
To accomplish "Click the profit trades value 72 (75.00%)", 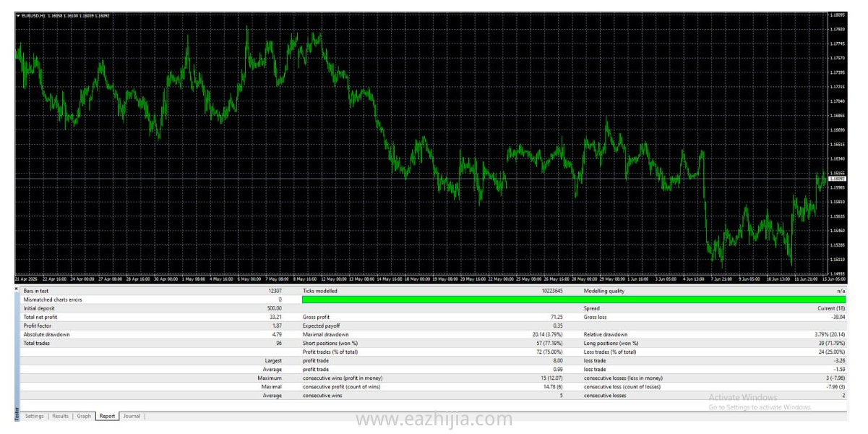I will [549, 352].
